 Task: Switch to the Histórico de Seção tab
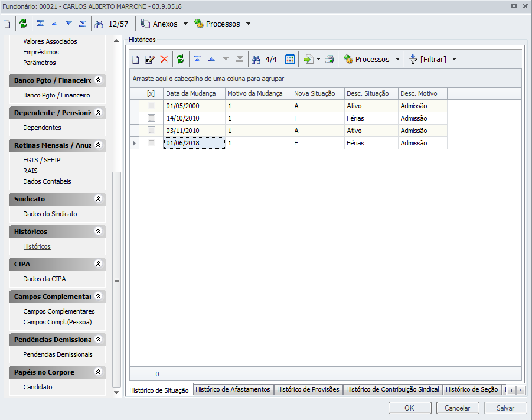pyautogui.click(x=472, y=389)
